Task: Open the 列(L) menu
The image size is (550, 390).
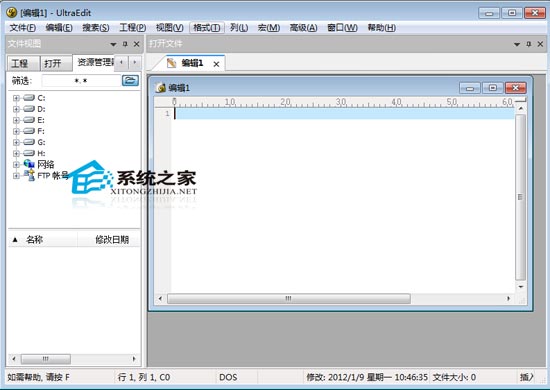Action: click(239, 28)
